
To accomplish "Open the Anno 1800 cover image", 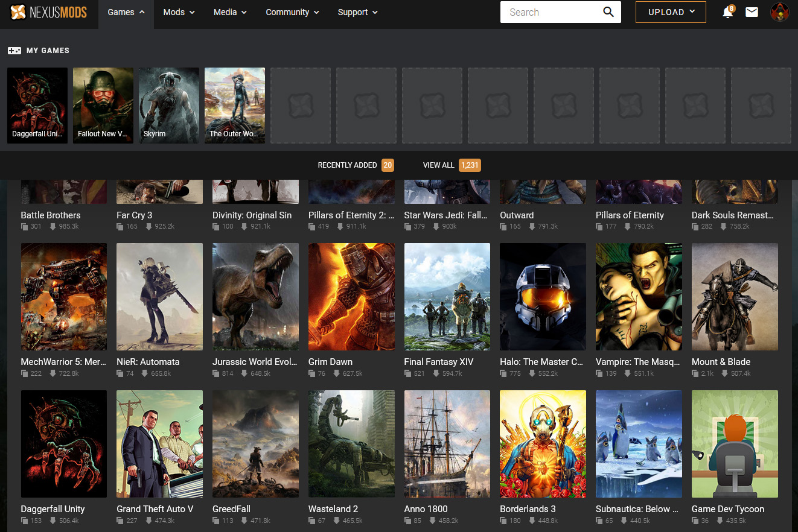I will coord(447,444).
